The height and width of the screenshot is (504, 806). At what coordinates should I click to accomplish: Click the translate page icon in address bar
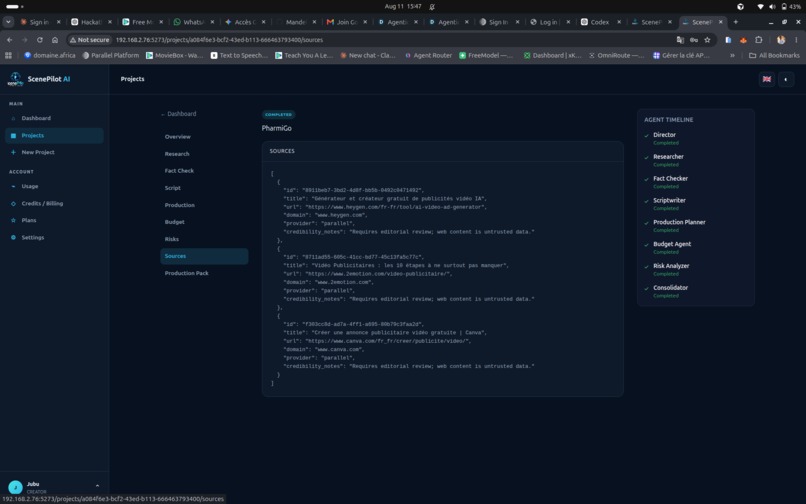[x=680, y=40]
